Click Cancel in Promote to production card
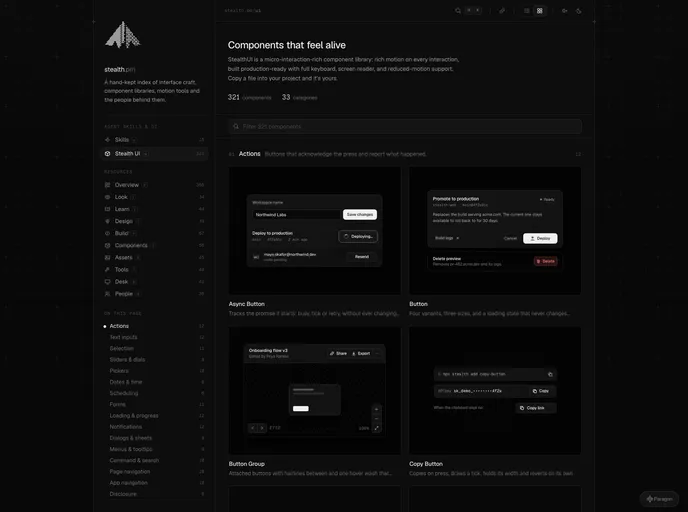688x512 pixels. (x=510, y=238)
